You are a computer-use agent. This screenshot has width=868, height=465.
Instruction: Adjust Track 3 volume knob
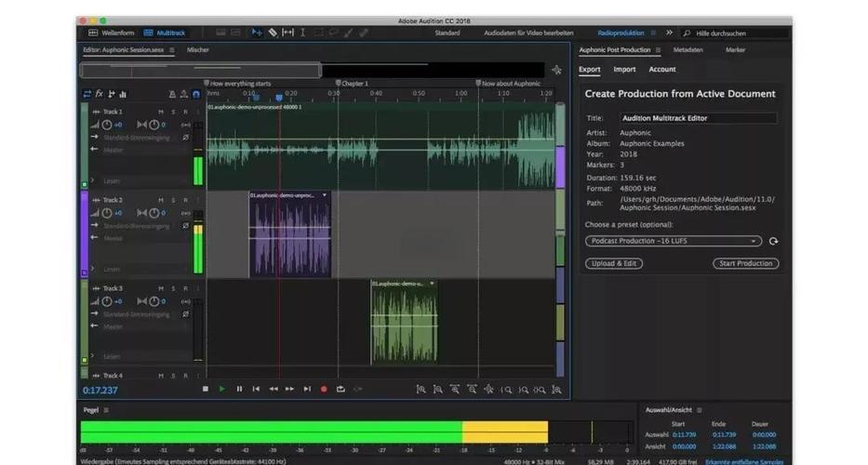point(107,301)
